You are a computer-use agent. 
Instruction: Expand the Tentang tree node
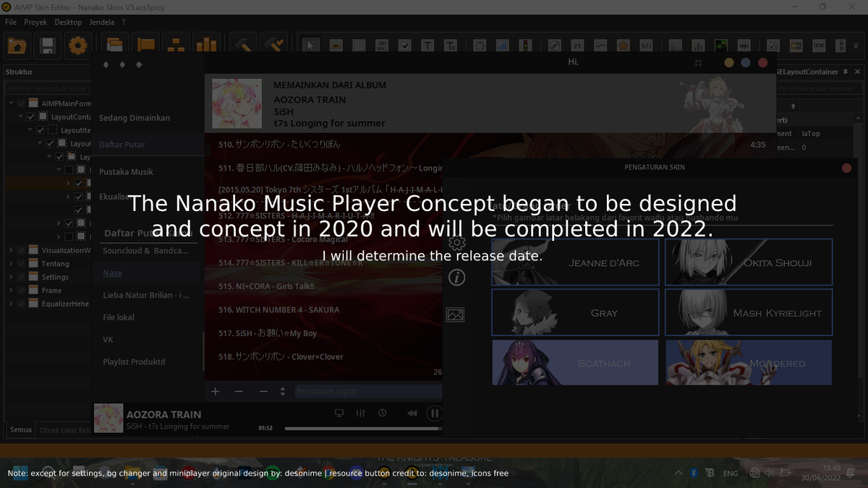tap(11, 264)
